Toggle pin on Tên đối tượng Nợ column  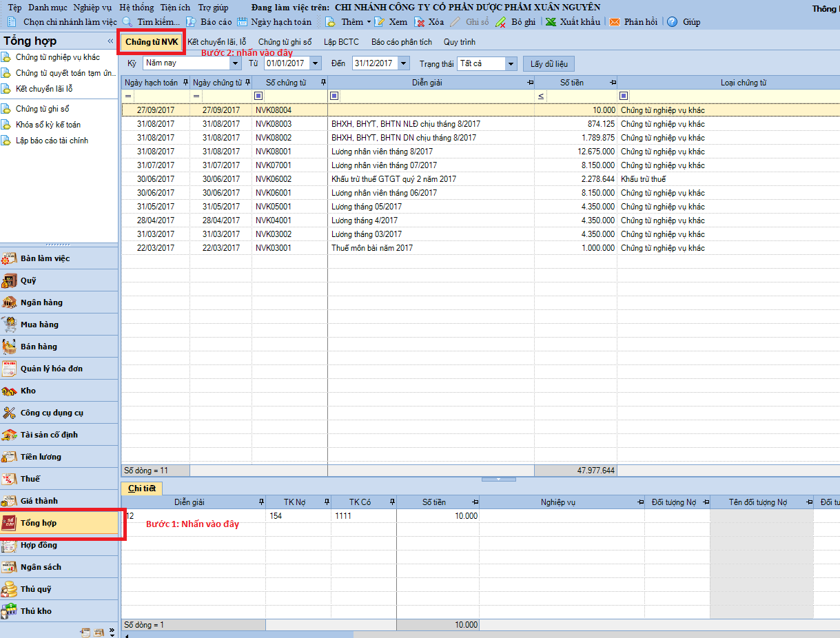(808, 502)
